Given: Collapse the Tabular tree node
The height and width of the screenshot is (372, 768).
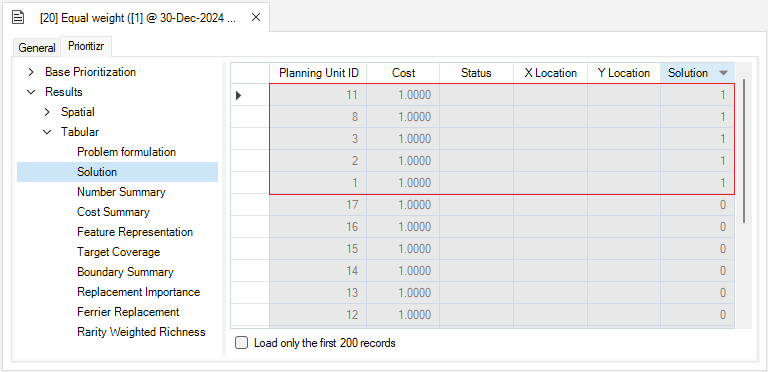Looking at the screenshot, I should [x=47, y=132].
